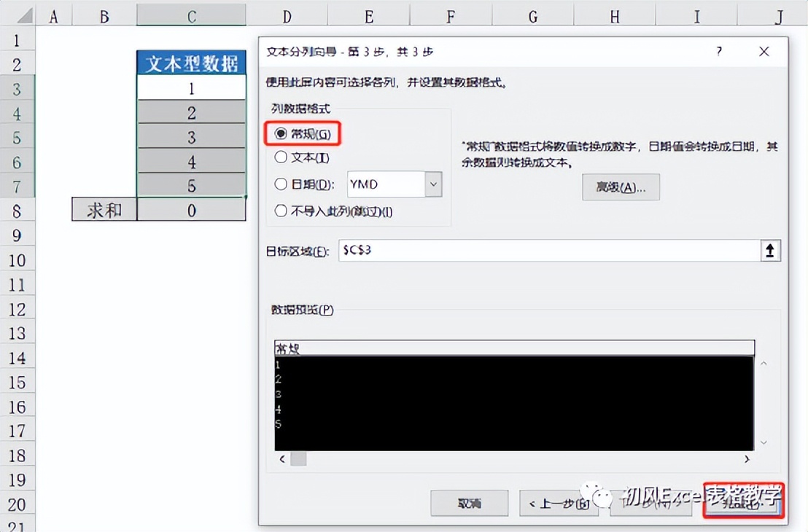Select column D header

pos(287,17)
